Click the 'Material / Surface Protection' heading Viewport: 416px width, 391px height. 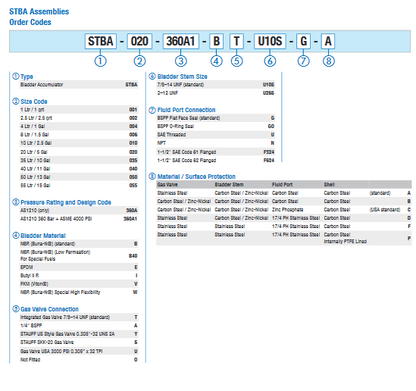(196, 176)
